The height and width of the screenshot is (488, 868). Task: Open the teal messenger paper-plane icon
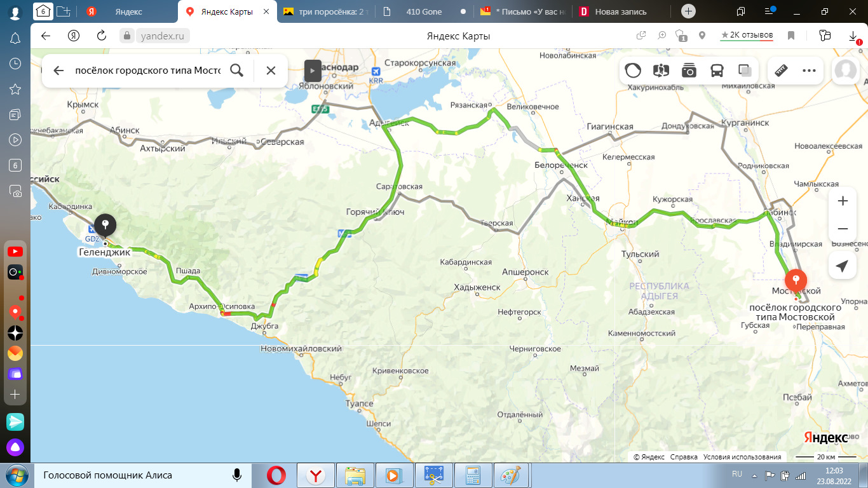(x=15, y=421)
